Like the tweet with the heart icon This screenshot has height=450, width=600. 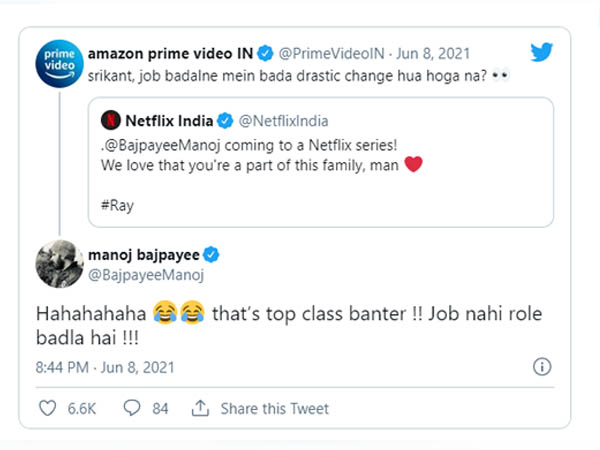click(47, 408)
